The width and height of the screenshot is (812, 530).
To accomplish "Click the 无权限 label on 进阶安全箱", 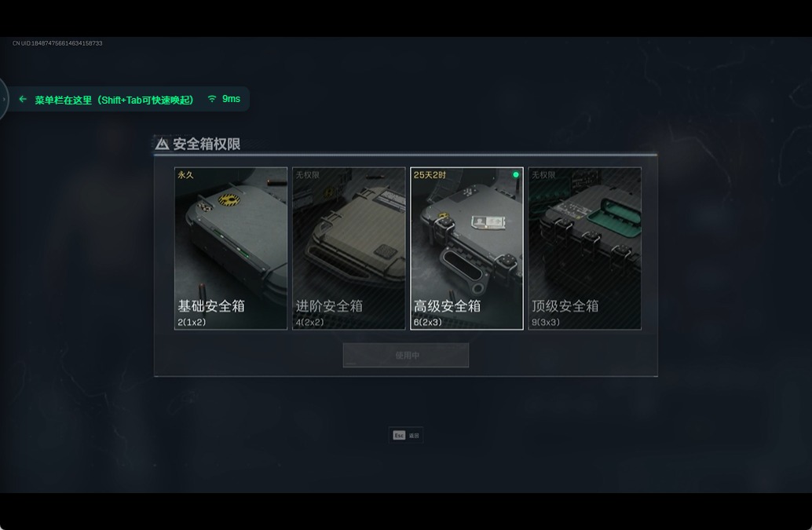I will click(x=308, y=175).
